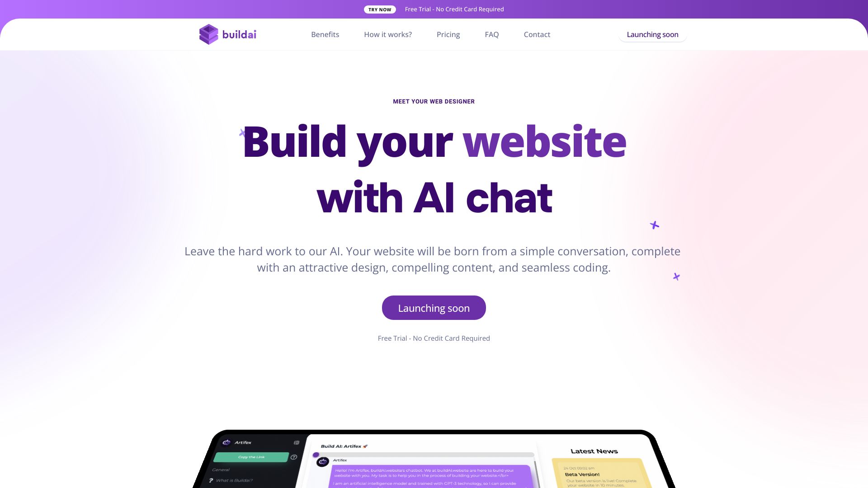Expand the FAQ navigation section
The image size is (868, 488).
pyautogui.click(x=492, y=34)
